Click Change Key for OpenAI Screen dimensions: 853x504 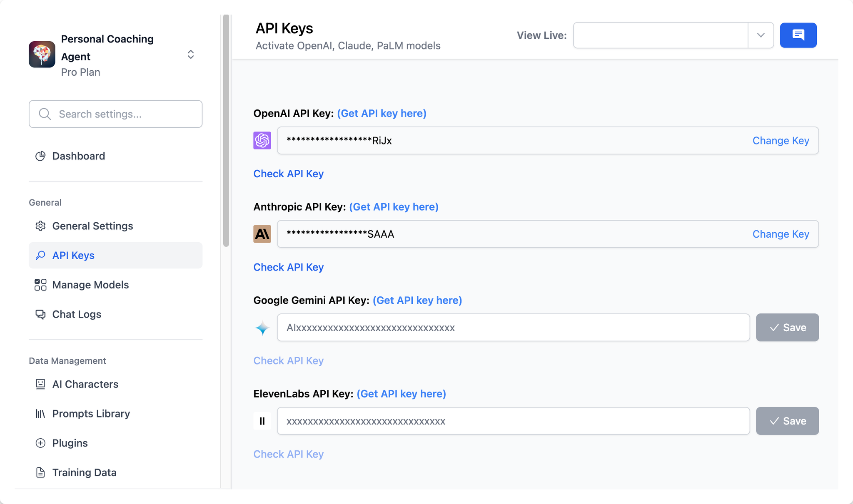[x=781, y=141]
